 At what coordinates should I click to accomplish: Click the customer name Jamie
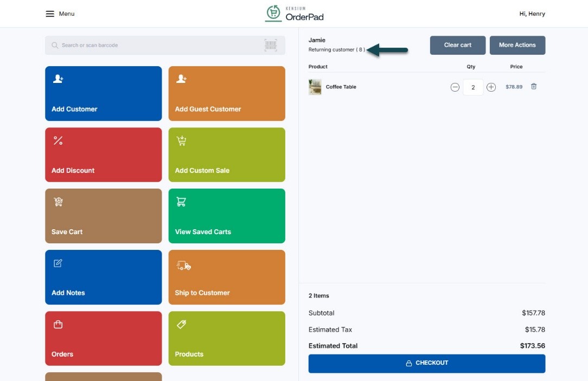pyautogui.click(x=317, y=40)
